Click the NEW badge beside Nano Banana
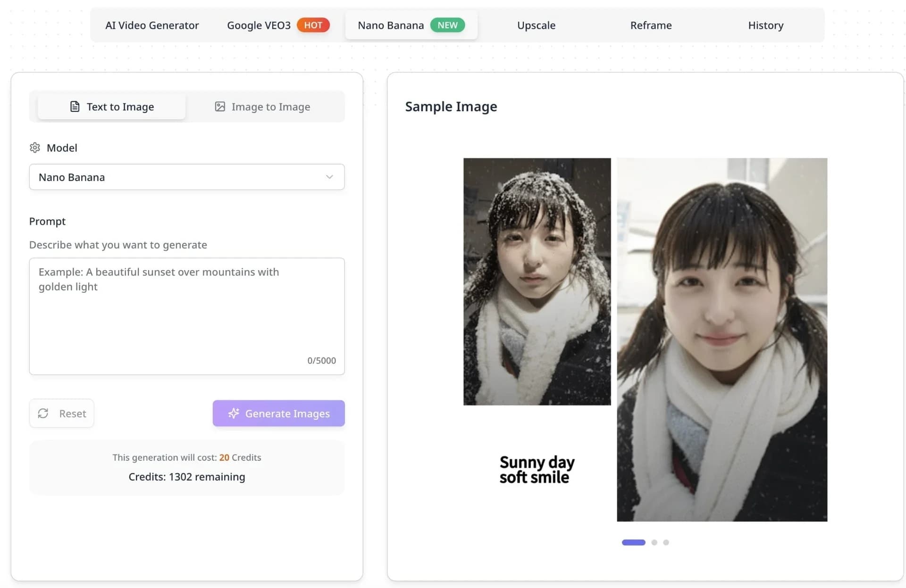This screenshot has width=906, height=588. point(447,25)
